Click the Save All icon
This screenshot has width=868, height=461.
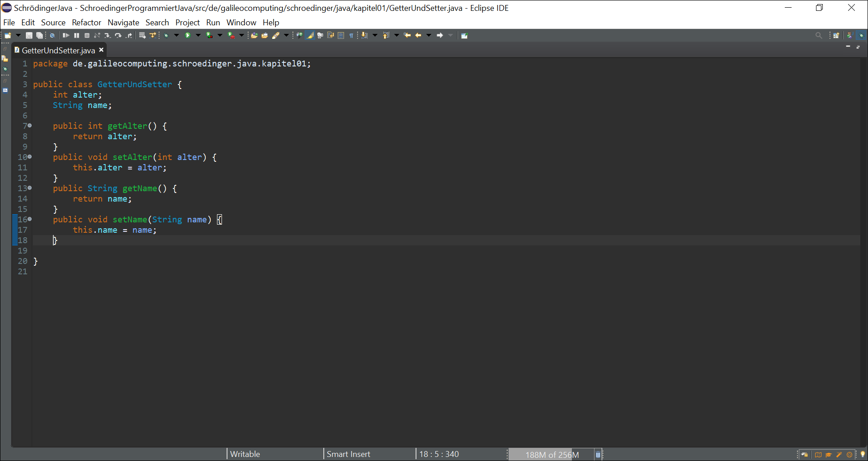[39, 35]
